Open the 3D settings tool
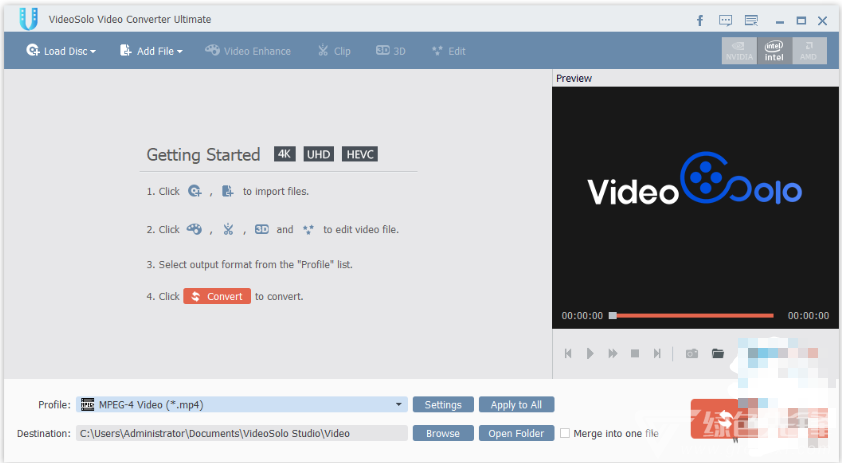The height and width of the screenshot is (463, 842). (x=390, y=51)
